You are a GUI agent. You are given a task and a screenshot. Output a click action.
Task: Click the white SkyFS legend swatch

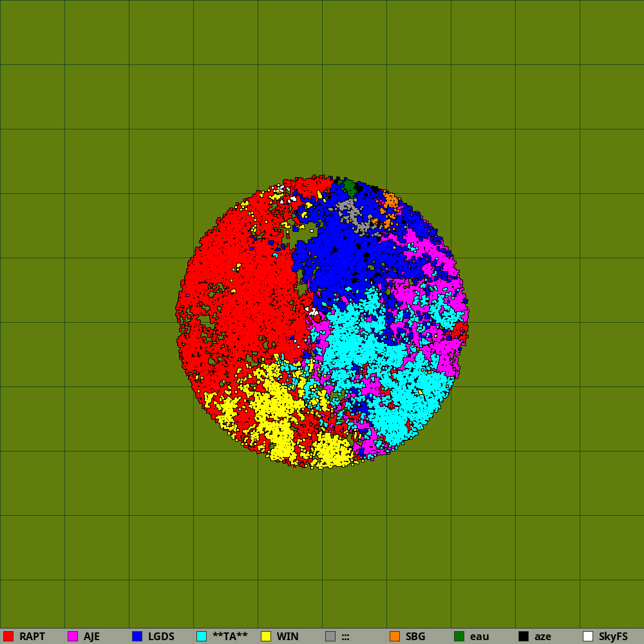588,636
